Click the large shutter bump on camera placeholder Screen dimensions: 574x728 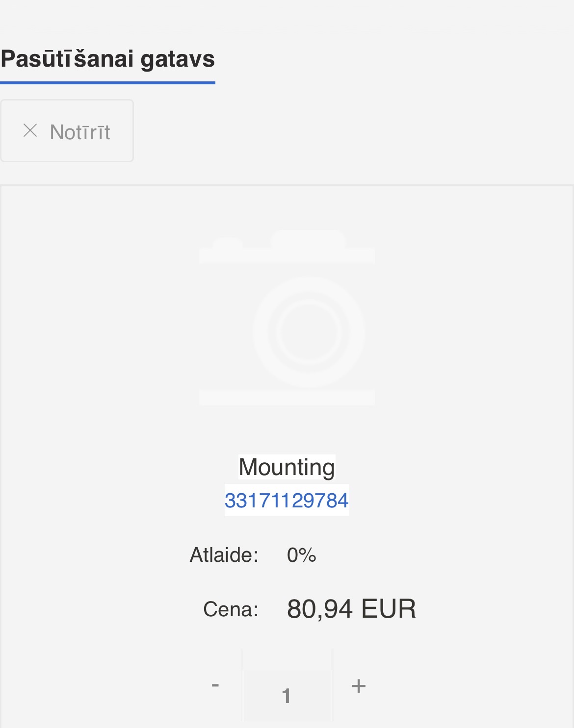[308, 239]
